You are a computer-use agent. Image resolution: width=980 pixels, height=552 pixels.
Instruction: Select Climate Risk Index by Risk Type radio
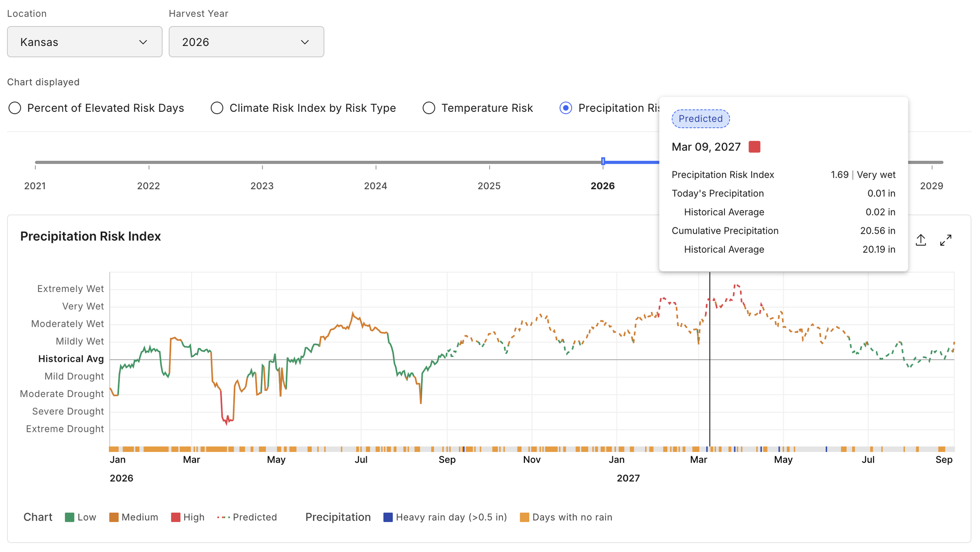[217, 108]
